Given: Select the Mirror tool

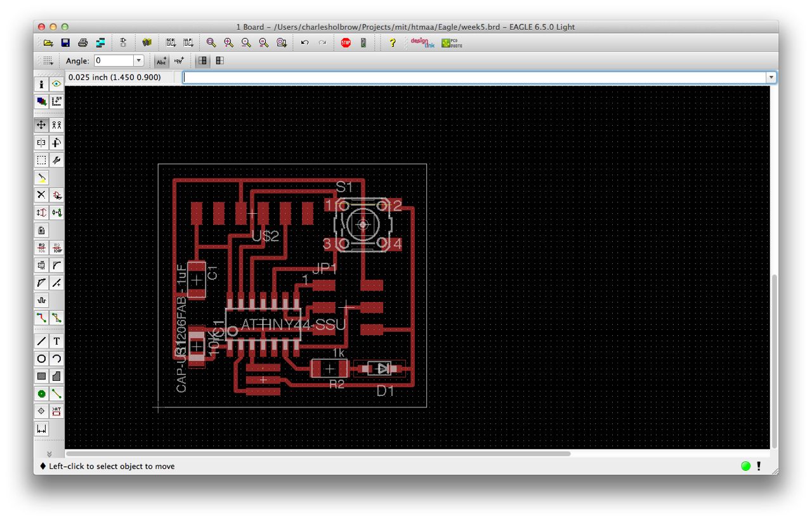Looking at the screenshot, I should coord(41,143).
